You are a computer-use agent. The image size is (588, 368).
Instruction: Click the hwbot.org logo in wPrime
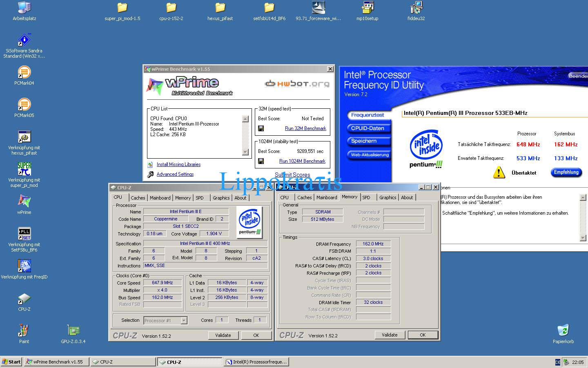point(297,84)
